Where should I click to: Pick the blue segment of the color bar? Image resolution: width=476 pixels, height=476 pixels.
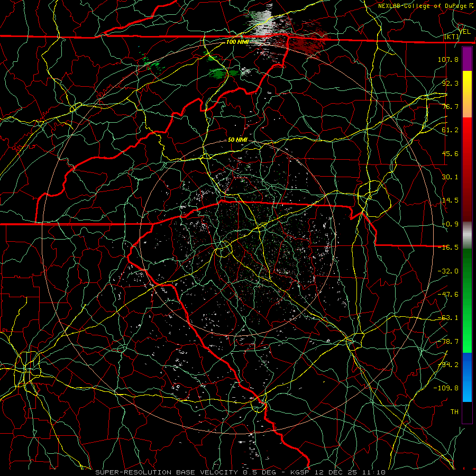pos(467,364)
